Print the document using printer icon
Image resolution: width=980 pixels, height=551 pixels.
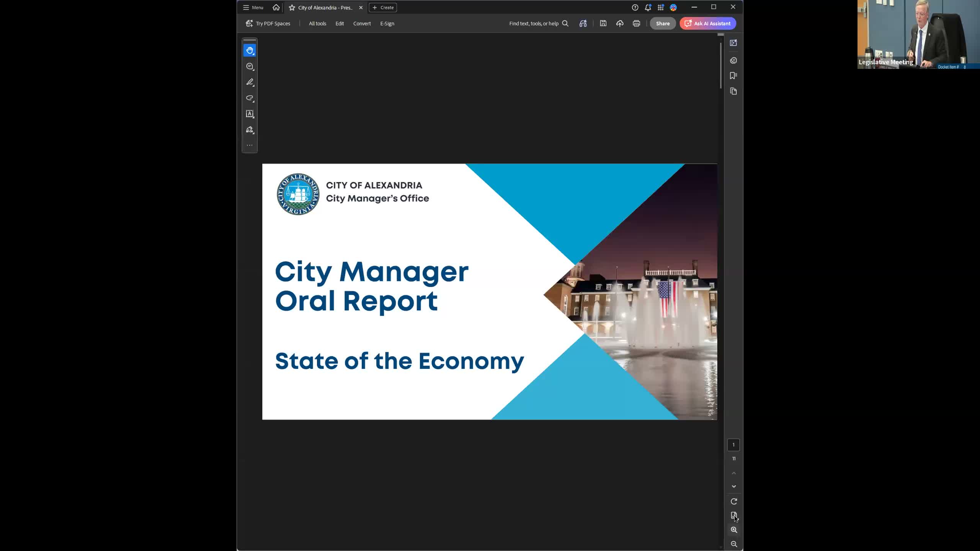tap(636, 24)
